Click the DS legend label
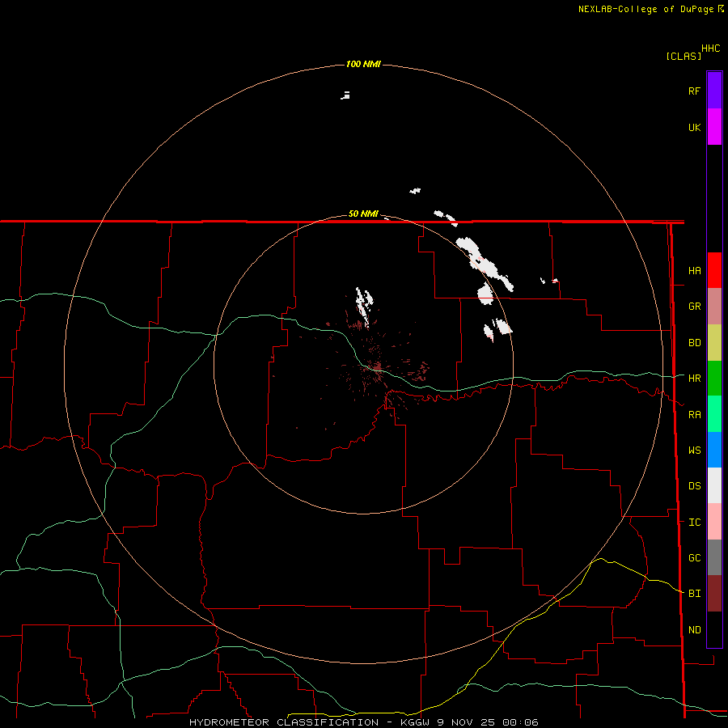The height and width of the screenshot is (728, 728). 694,486
